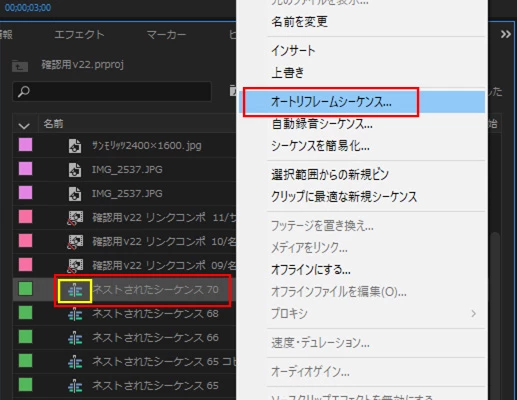Click image icon of サンモリッツ2400×1600.jpg

click(x=75, y=146)
